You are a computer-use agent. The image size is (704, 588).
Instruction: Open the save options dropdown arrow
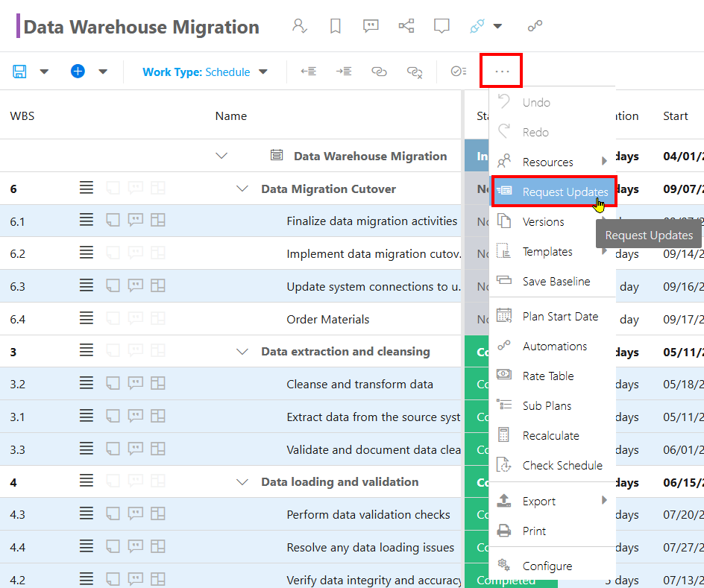pyautogui.click(x=44, y=72)
